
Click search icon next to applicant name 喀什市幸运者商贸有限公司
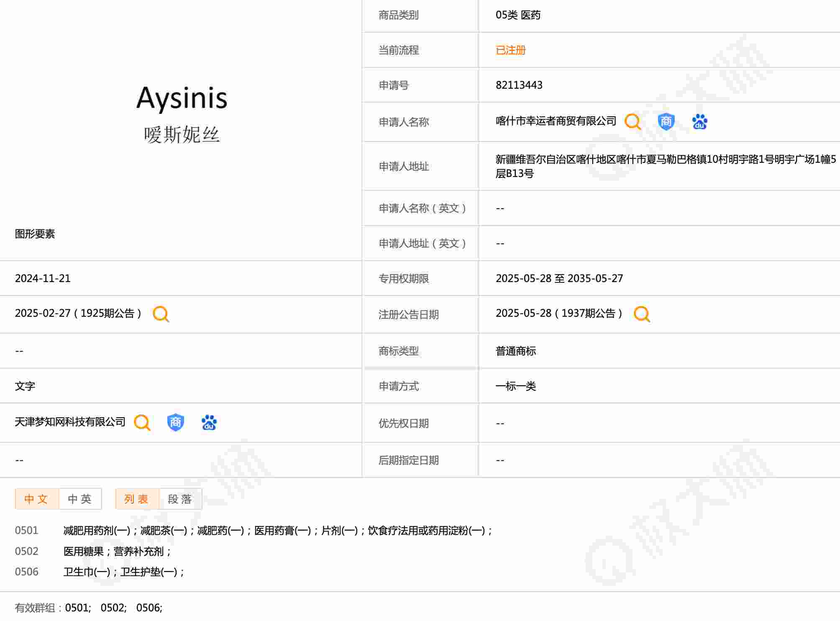click(x=632, y=122)
